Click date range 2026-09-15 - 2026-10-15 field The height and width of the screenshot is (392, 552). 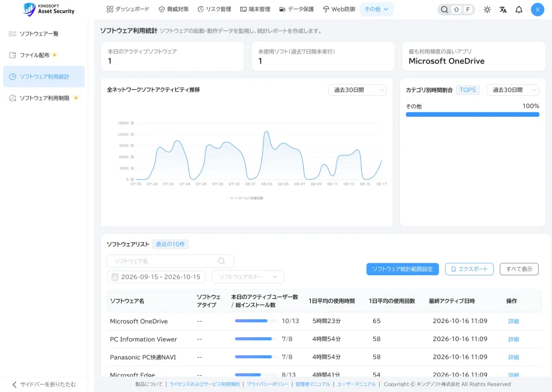click(x=156, y=277)
